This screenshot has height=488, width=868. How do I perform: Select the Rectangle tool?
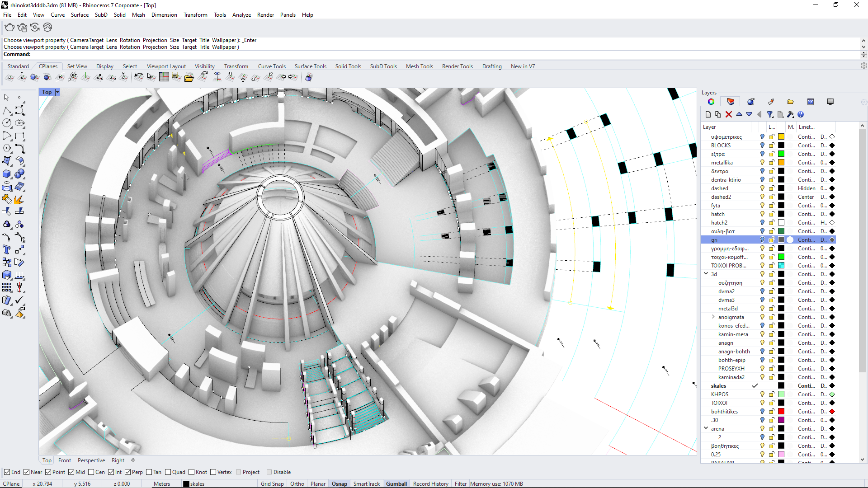[x=19, y=136]
